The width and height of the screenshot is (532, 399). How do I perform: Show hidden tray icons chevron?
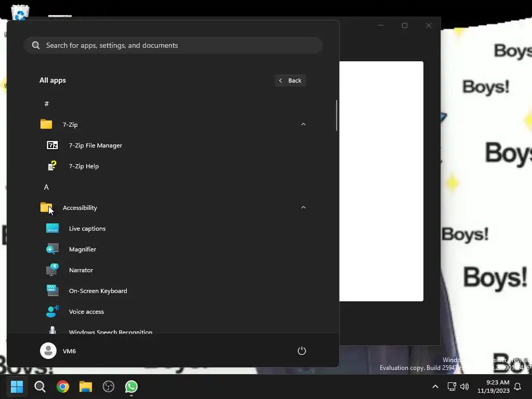(x=435, y=387)
